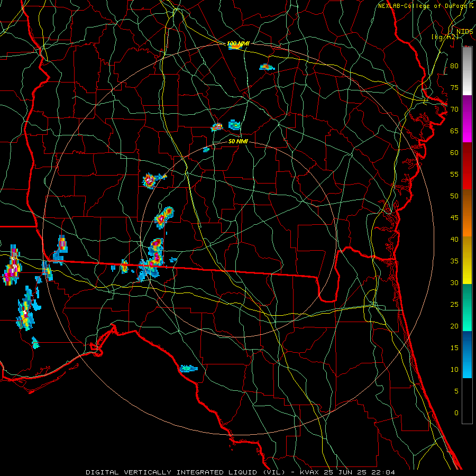Click the orange-brown segment of the color bar
This screenshot has width=476, height=476.
[x=467, y=213]
